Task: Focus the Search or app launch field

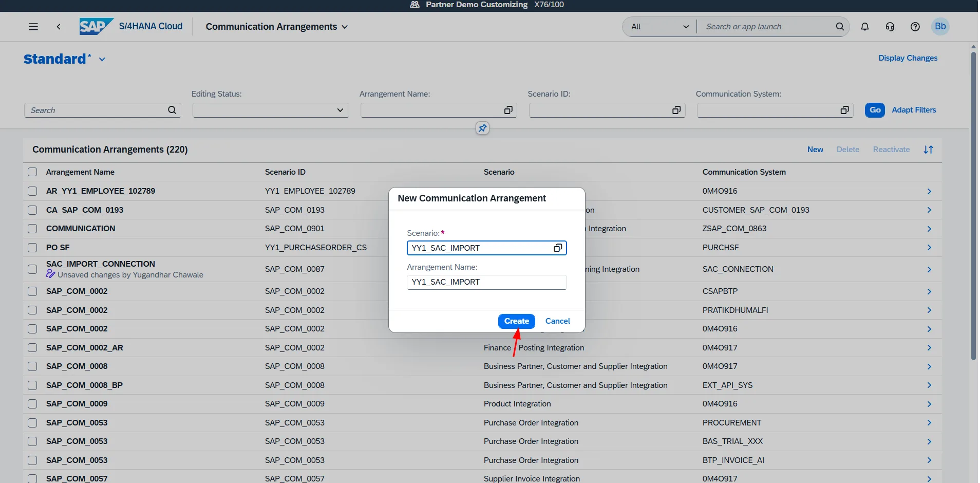Action: click(x=765, y=27)
